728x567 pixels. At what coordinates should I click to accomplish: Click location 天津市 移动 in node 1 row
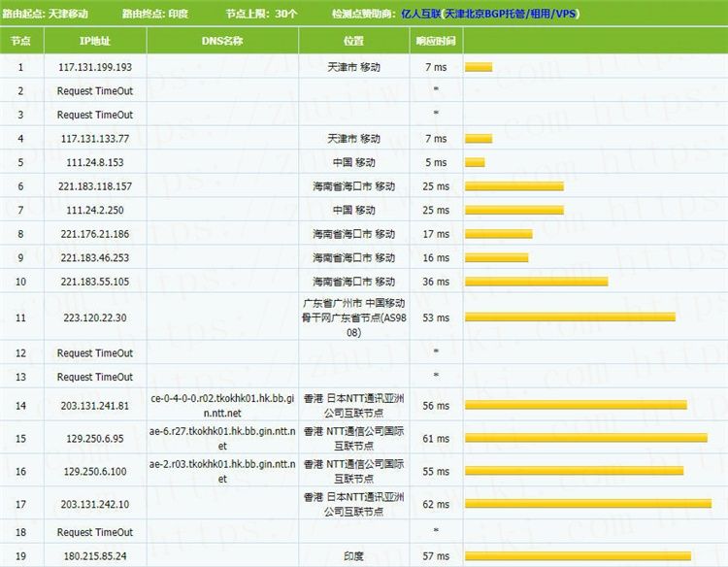(x=353, y=67)
